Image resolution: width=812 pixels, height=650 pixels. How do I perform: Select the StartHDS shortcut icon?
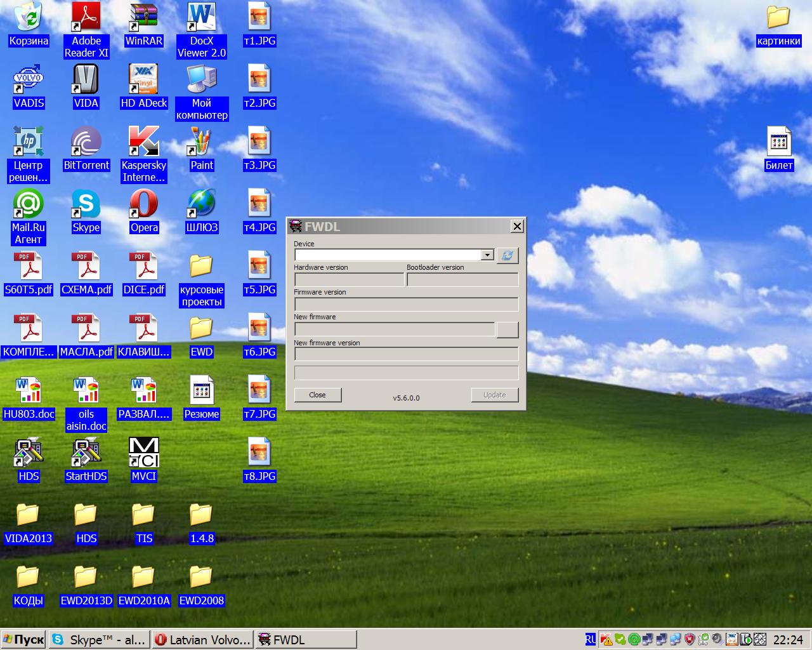point(86,460)
